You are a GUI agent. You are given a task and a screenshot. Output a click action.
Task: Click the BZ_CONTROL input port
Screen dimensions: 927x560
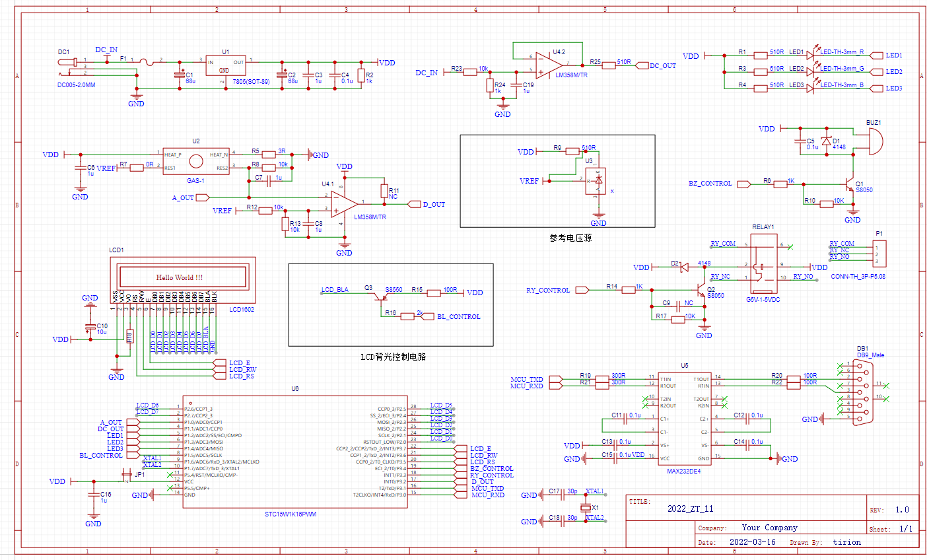[743, 184]
